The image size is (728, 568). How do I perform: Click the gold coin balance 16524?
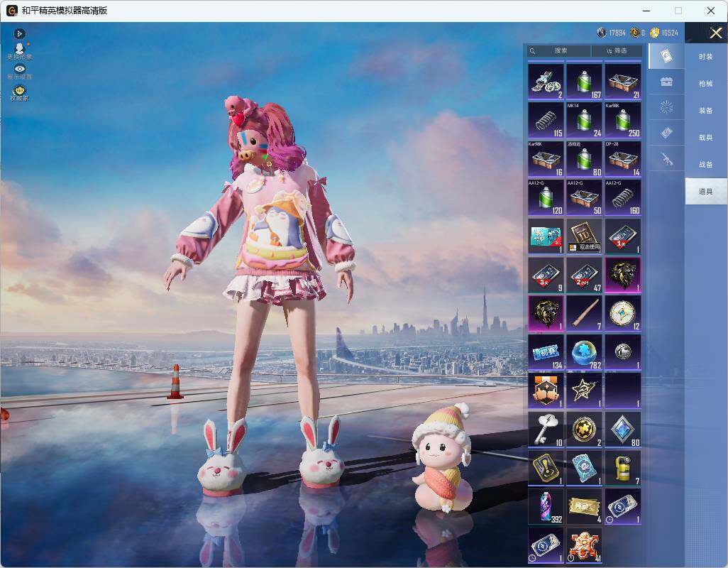664,33
